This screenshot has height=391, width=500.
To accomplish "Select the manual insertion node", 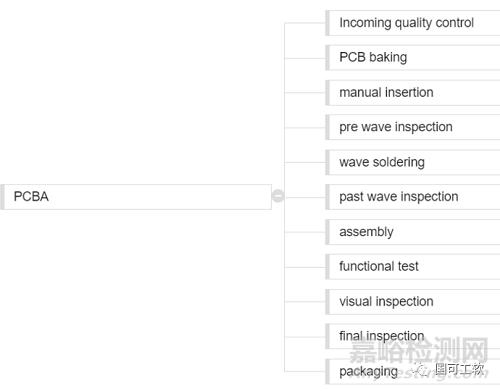I will [413, 93].
